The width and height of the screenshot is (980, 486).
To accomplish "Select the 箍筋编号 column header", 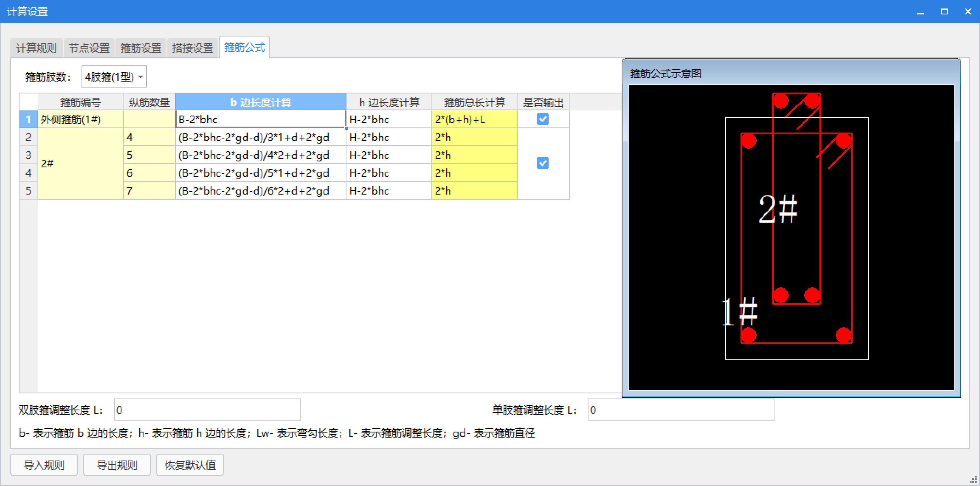I will pos(81,102).
